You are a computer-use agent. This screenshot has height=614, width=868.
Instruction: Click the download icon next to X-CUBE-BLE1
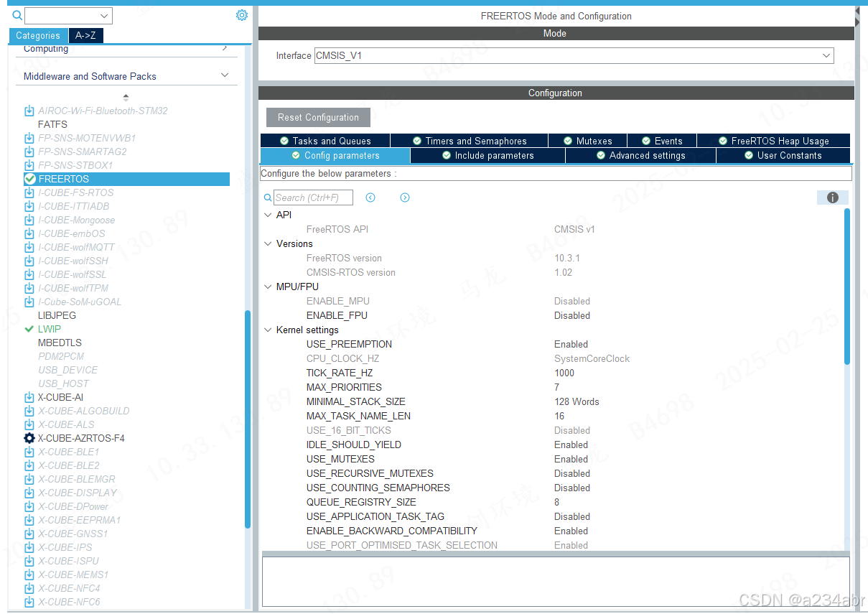29,452
